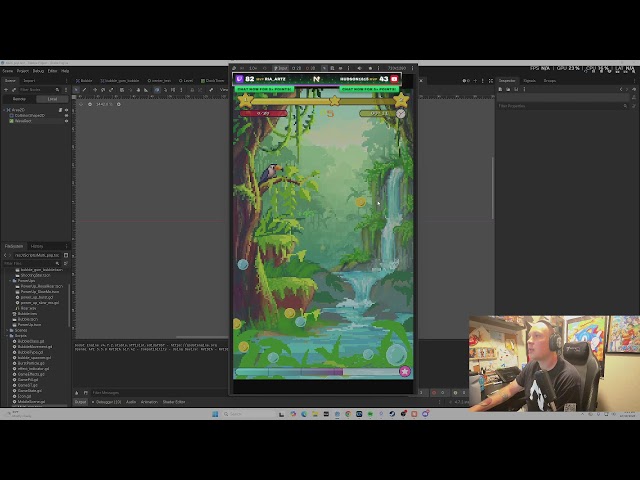Open the Audio bottom panel
Viewport: 640px width, 480px height.
click(131, 402)
